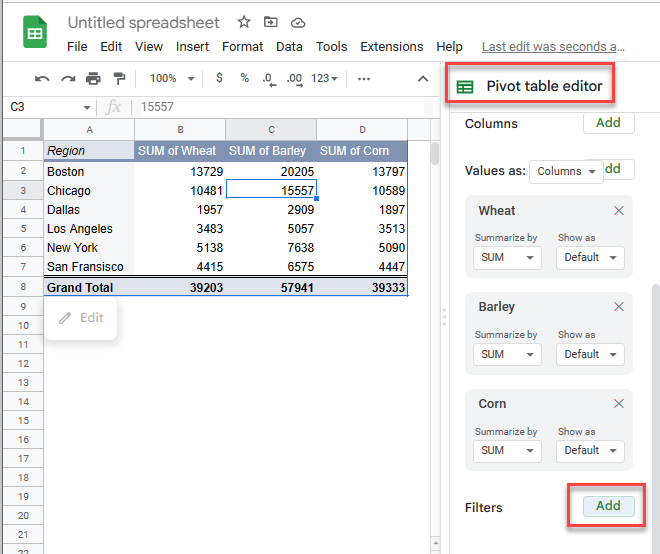Open the zoom 100% dropdown
The width and height of the screenshot is (660, 554).
pyautogui.click(x=169, y=79)
